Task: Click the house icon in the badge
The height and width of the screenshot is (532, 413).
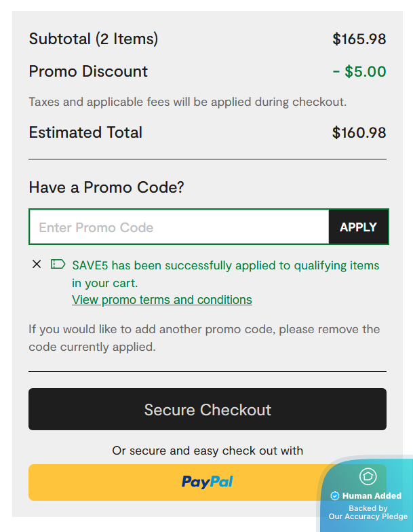Action: pos(368,476)
